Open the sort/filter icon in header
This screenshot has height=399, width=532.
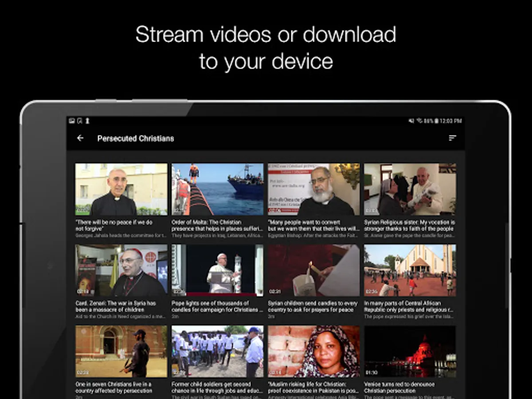[452, 138]
